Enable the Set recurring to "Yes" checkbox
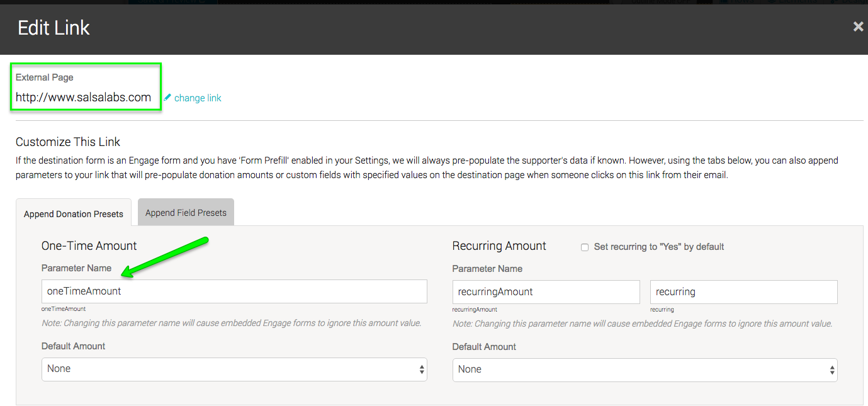The width and height of the screenshot is (868, 406). click(585, 247)
